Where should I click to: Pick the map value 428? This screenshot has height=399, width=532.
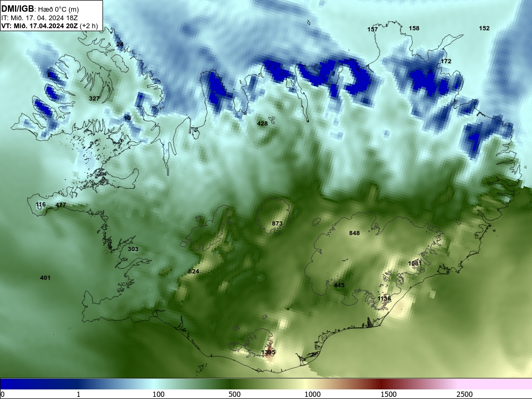(x=262, y=123)
